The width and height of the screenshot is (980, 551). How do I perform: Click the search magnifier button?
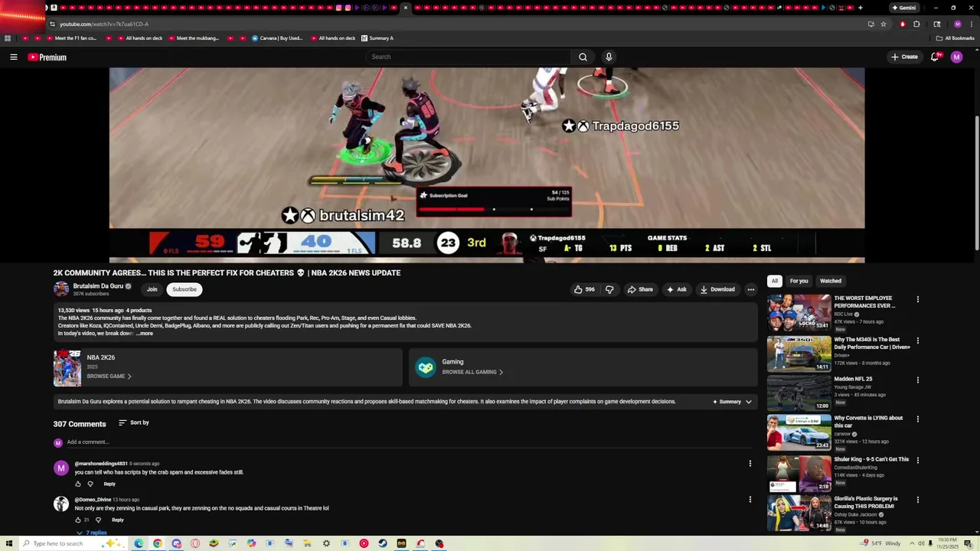583,57
